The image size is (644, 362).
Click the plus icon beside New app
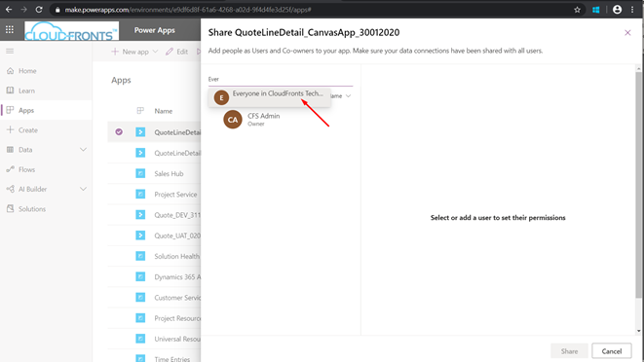coord(115,52)
